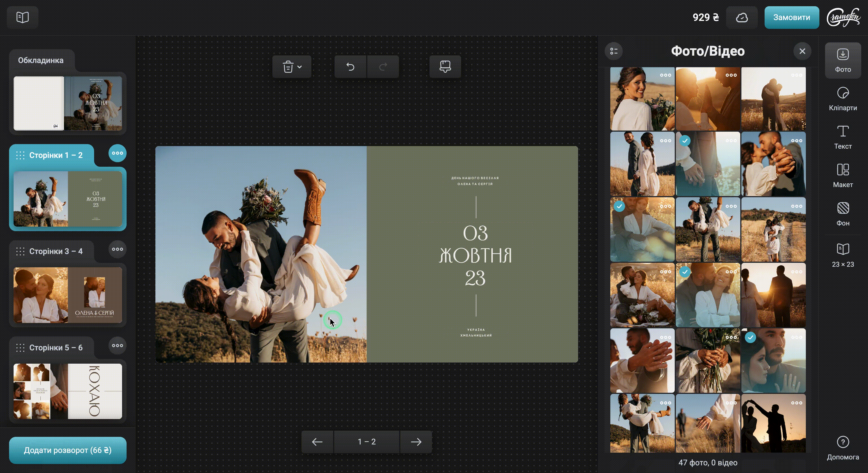This screenshot has height=473, width=868.
Task: Uncheck the selected bride sitting photo checkmark
Action: click(619, 206)
